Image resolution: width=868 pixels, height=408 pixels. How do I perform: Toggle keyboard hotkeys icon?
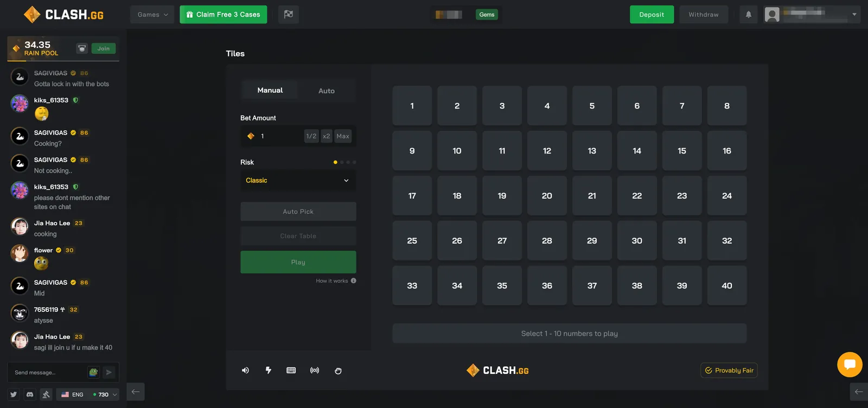coord(291,371)
